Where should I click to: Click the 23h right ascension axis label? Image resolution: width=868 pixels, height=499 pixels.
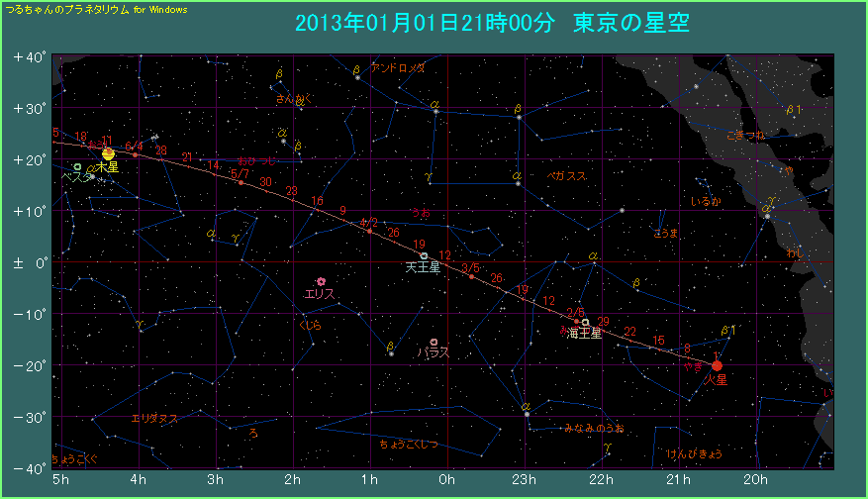(x=525, y=479)
